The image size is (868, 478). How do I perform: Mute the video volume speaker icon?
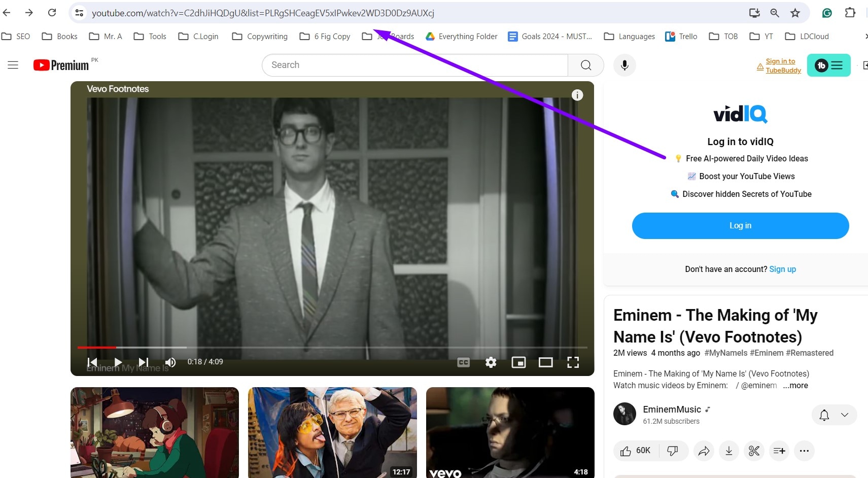pos(170,362)
